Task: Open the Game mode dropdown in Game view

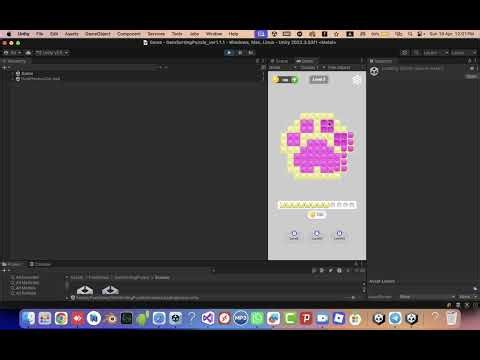Action: (283, 68)
